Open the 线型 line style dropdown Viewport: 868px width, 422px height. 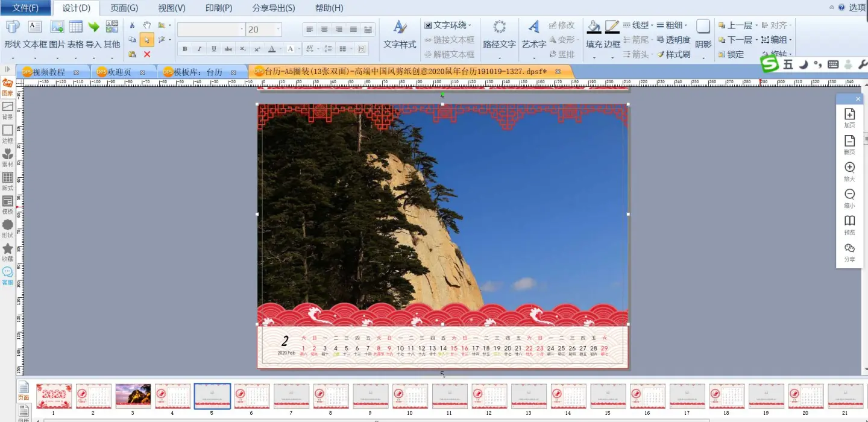pyautogui.click(x=638, y=25)
